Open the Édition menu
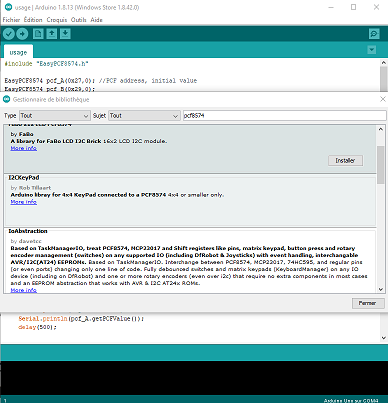388x403 pixels. [x=33, y=20]
